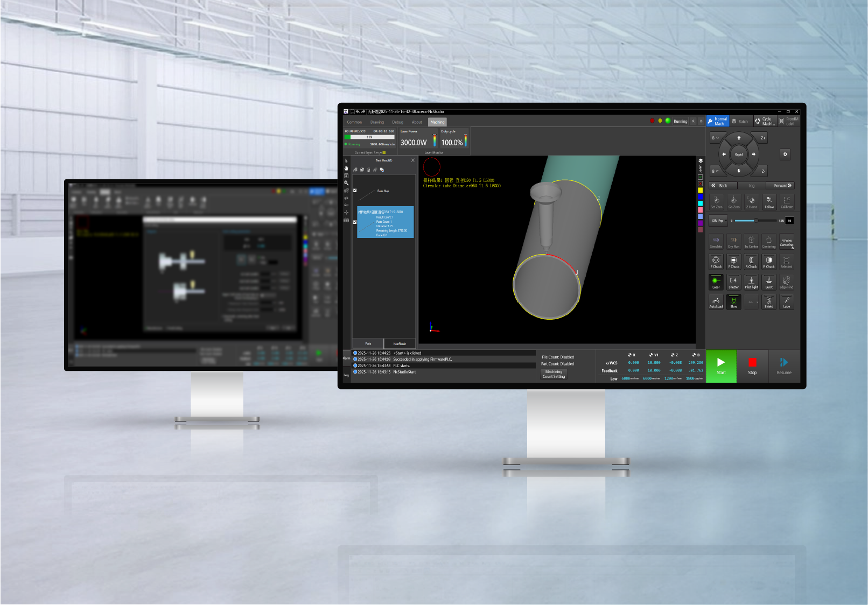
Task: Click the Machining Count Setting button
Action: pyautogui.click(x=554, y=374)
